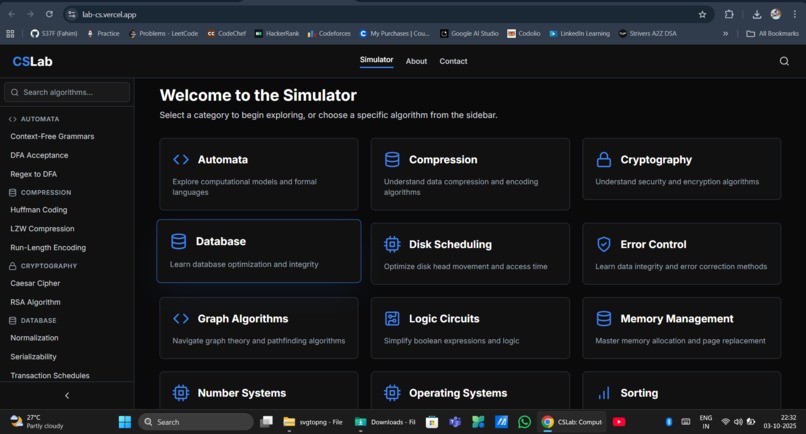
Task: Select Regex to DFA in the sidebar
Action: pyautogui.click(x=33, y=174)
